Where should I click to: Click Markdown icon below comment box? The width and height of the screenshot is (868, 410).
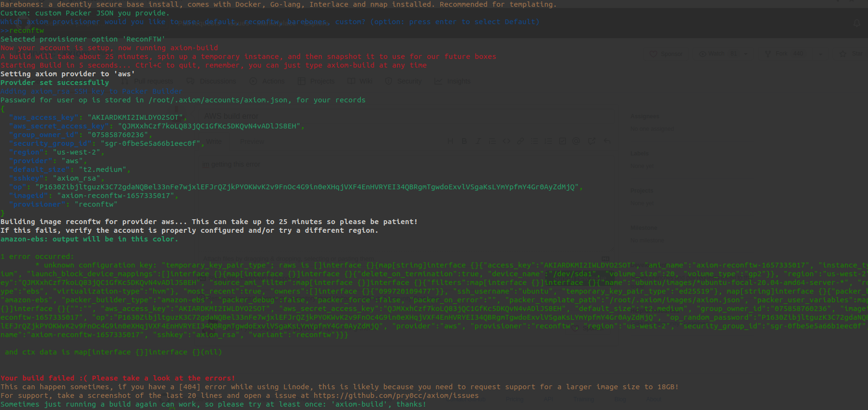pos(605,258)
